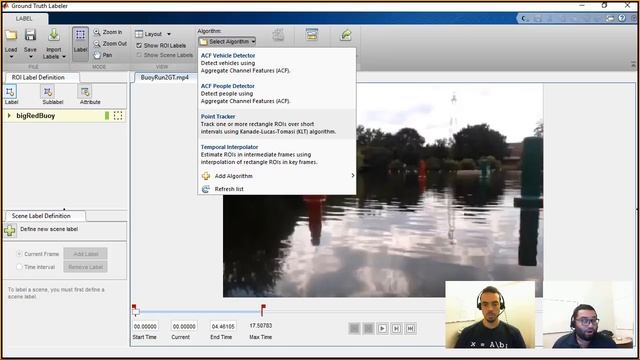Screen dimensions: 640x360
Task: Click the Add Label button
Action: (x=86, y=254)
